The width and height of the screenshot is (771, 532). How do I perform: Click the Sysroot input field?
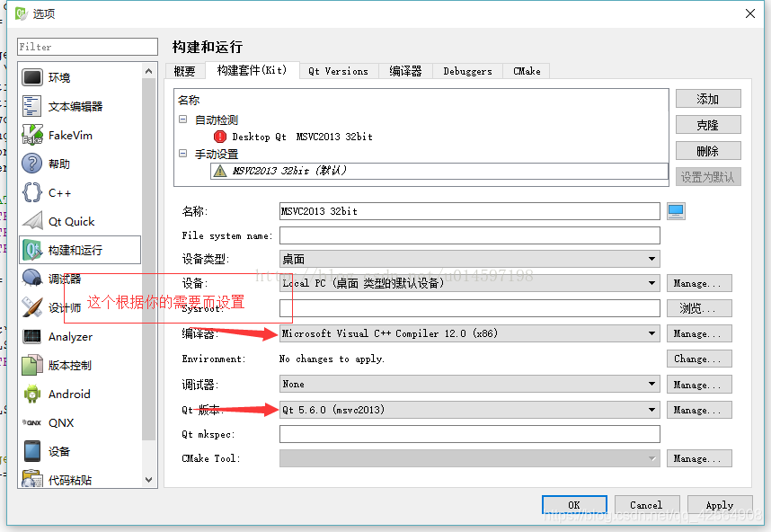tap(470, 308)
